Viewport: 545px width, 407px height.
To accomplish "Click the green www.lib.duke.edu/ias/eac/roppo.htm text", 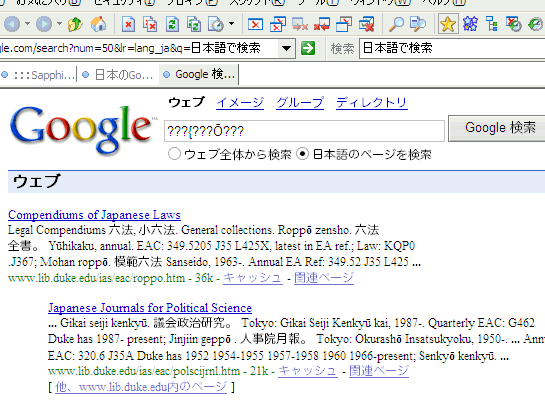I will pos(97,278).
